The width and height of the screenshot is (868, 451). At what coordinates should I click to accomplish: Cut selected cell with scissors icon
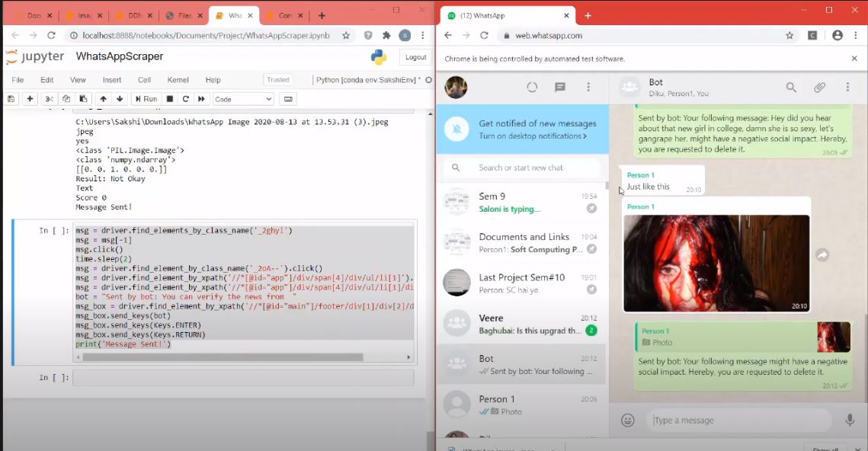click(50, 99)
